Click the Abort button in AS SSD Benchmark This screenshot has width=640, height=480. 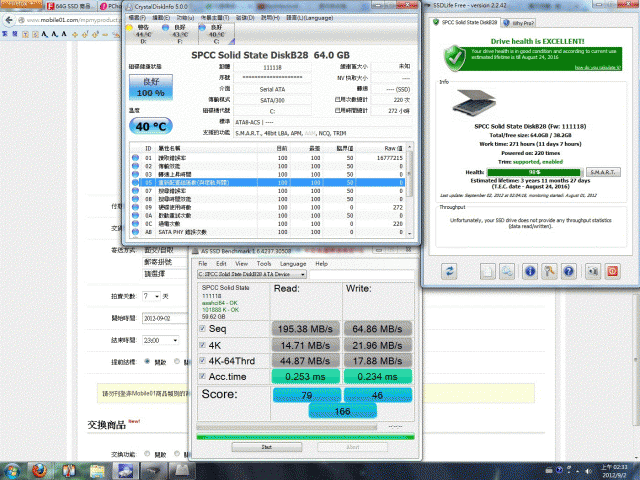tap(353, 447)
